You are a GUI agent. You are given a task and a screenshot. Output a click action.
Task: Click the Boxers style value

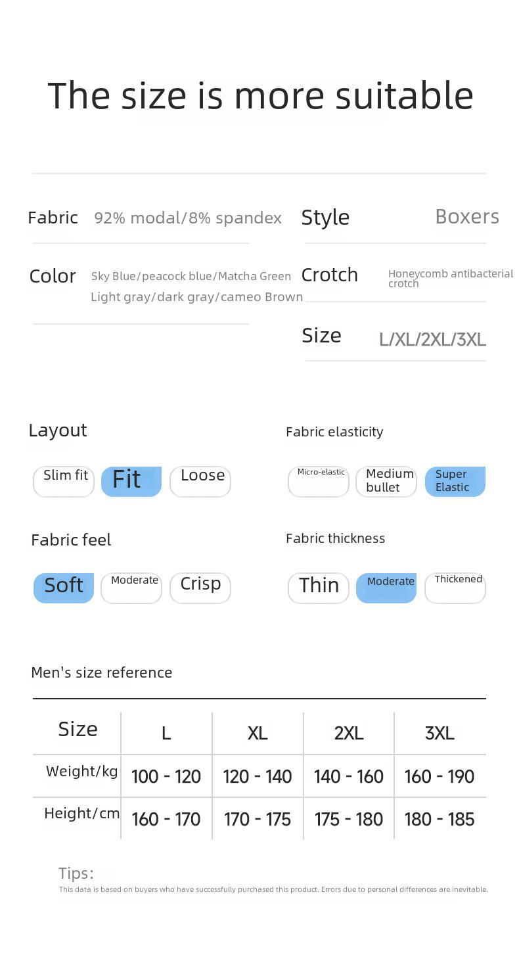click(467, 217)
